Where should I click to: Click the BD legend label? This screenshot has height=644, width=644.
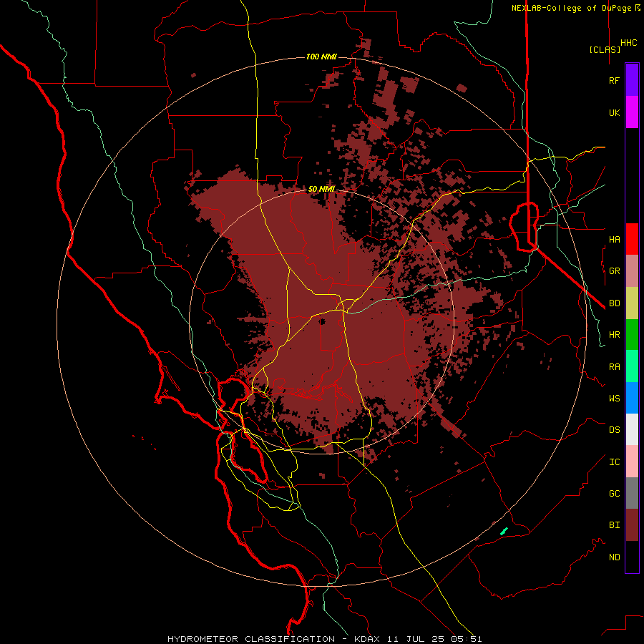(x=614, y=303)
